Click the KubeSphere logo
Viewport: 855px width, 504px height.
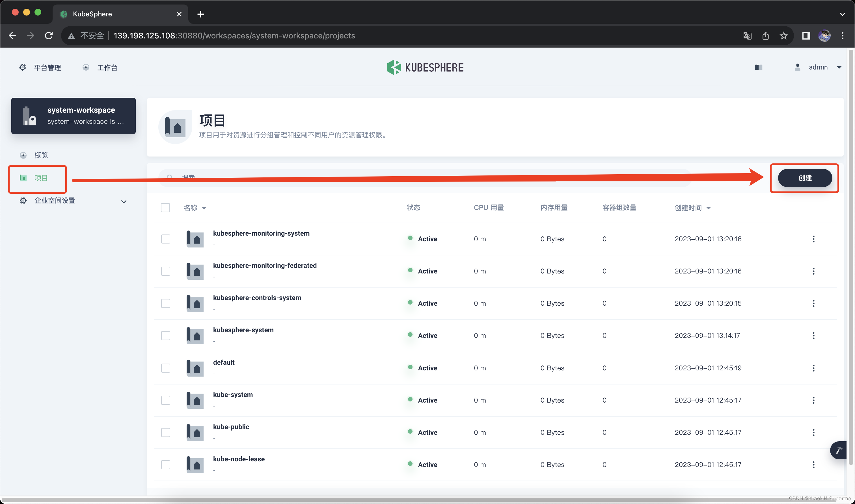point(426,67)
